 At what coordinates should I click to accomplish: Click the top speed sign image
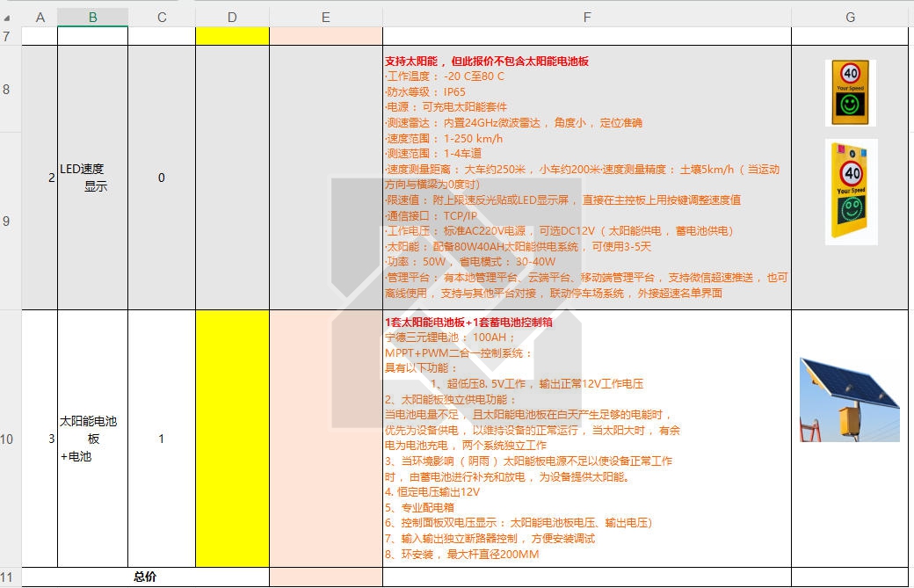tap(850, 92)
